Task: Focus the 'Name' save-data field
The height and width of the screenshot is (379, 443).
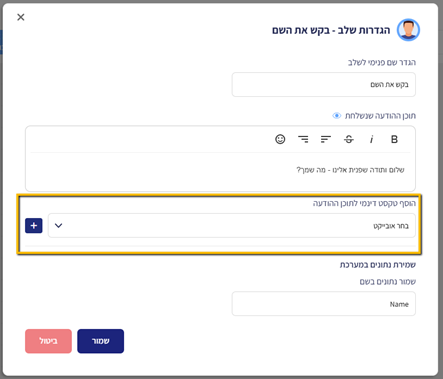Action: (x=324, y=304)
